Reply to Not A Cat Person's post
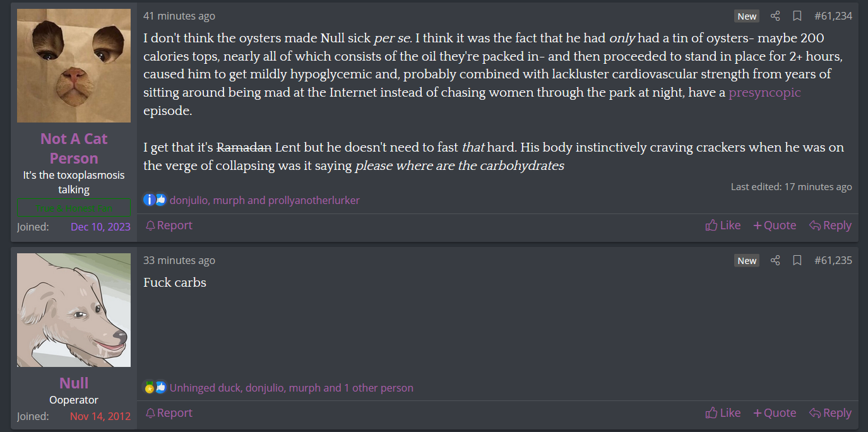Image resolution: width=868 pixels, height=432 pixels. point(830,225)
